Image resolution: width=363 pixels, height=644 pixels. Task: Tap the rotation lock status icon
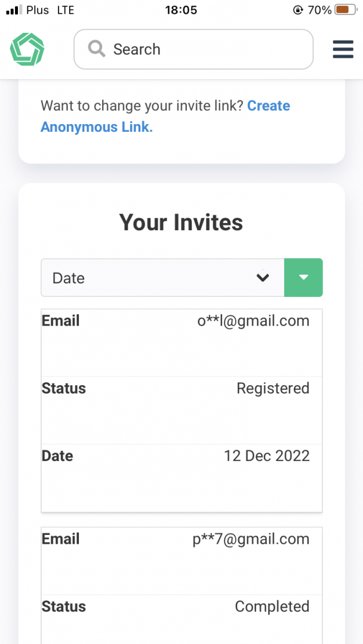coord(298,10)
